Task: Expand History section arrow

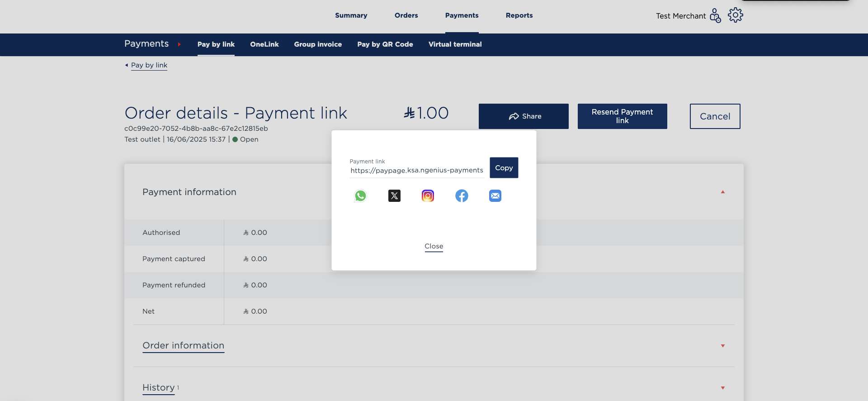Action: [723, 388]
